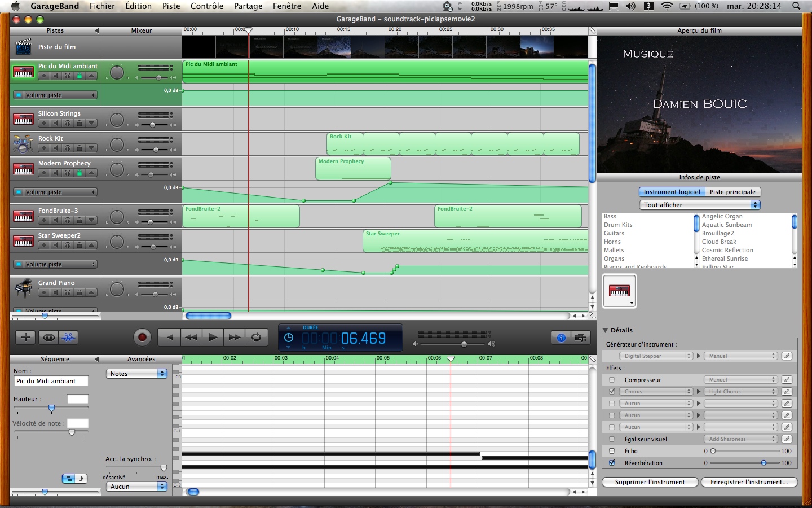Open Volume piste dropdown under Star Sweeper2
Image resolution: width=812 pixels, height=508 pixels.
pyautogui.click(x=60, y=264)
